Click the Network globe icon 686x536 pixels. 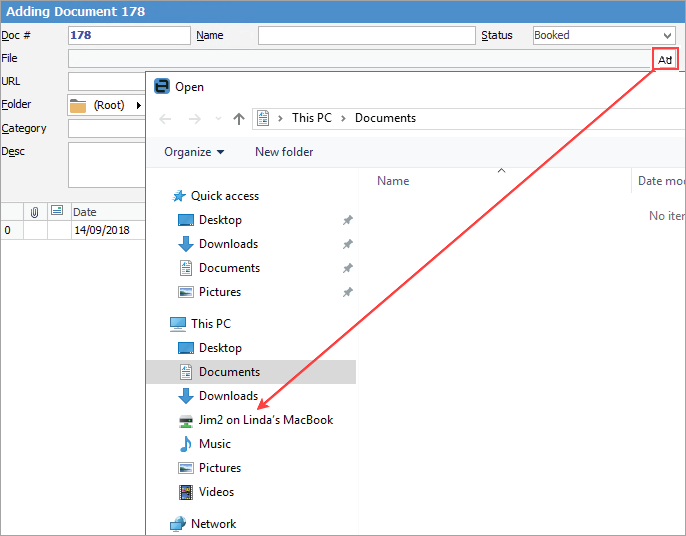[x=178, y=524]
